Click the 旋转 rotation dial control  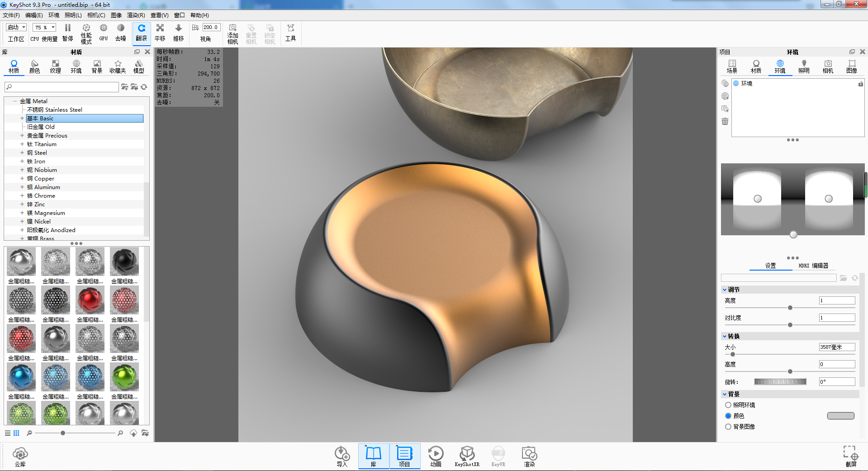click(x=780, y=382)
